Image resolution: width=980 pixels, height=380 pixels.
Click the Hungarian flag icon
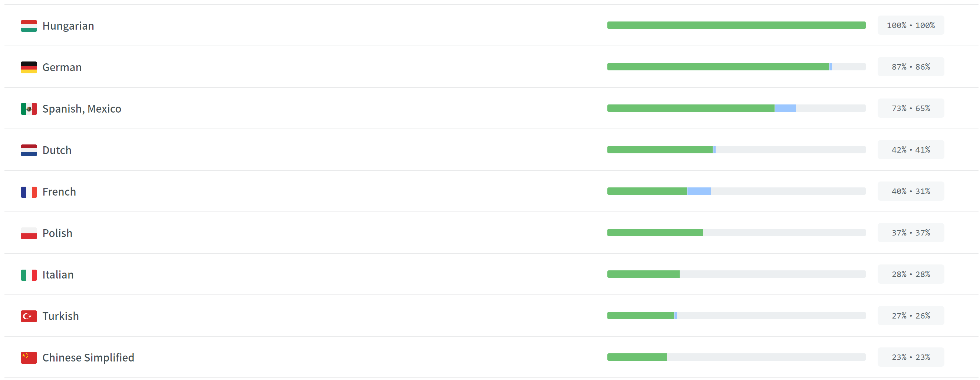(x=29, y=26)
